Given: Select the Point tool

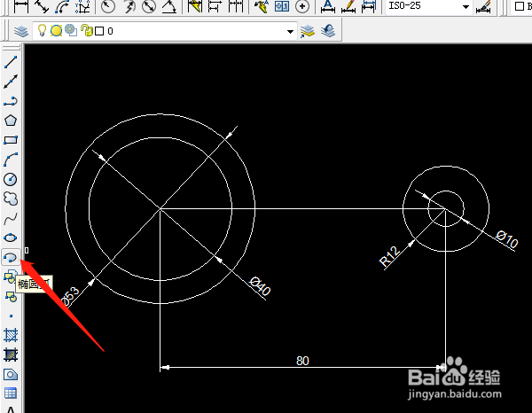Looking at the screenshot, I should [x=11, y=316].
